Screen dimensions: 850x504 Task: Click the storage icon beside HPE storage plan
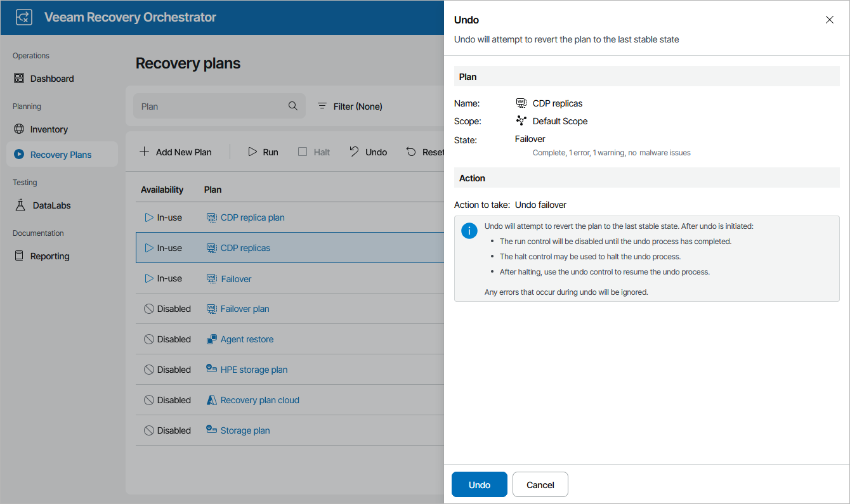click(210, 369)
